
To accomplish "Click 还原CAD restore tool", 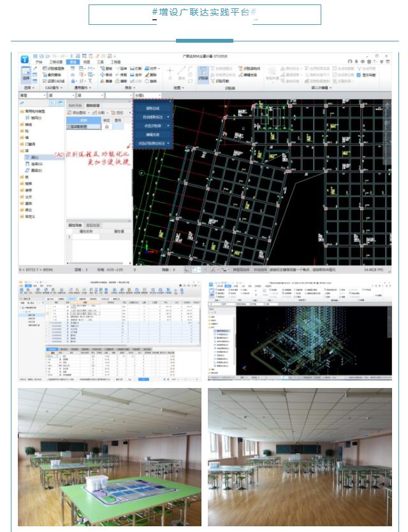I will coord(54,81).
